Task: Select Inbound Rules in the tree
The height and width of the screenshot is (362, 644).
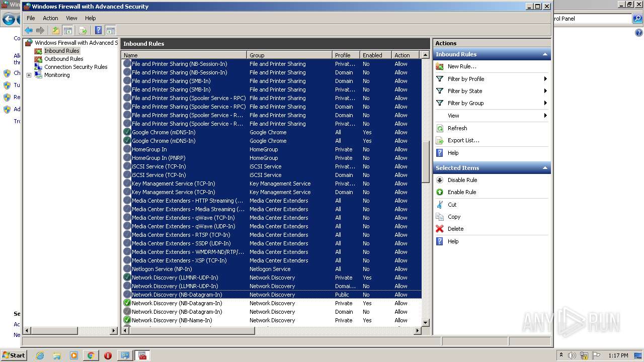Action: [x=61, y=51]
